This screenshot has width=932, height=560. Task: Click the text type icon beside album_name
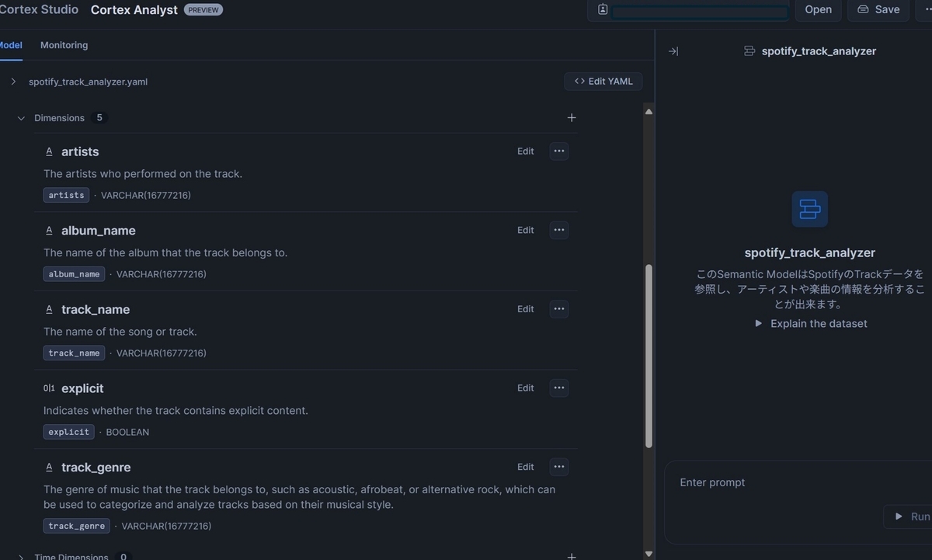(x=49, y=231)
